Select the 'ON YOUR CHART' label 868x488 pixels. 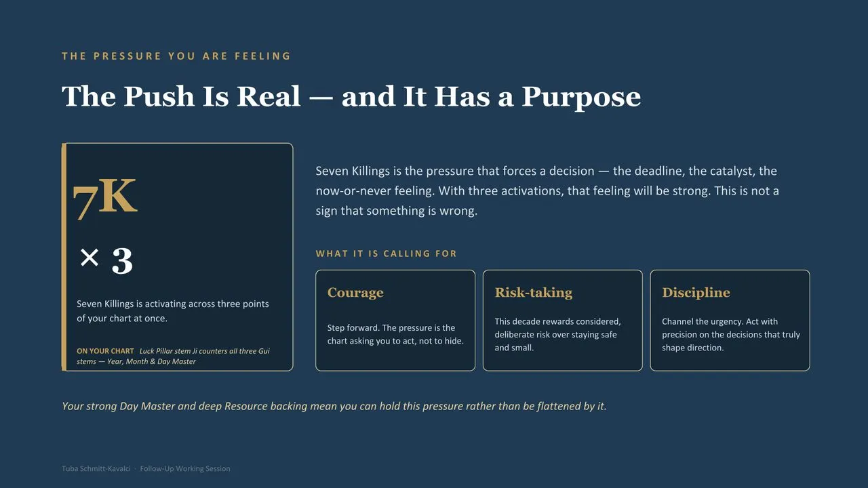[105, 351]
